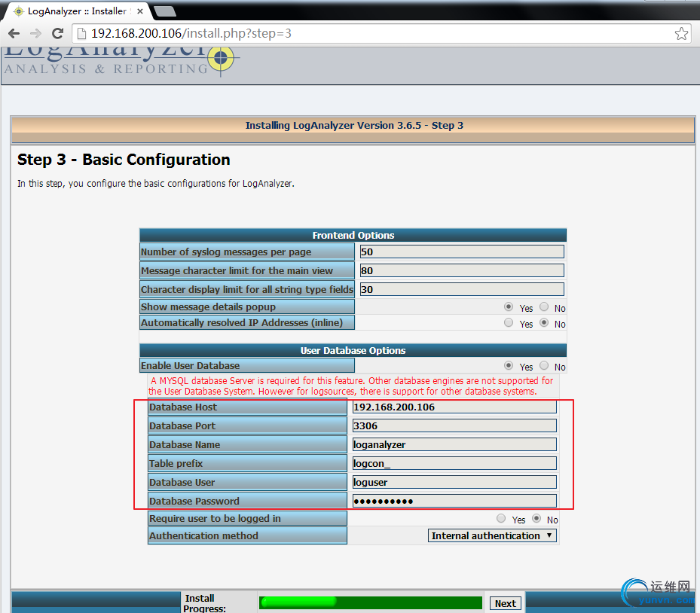Click the Frontend Options section header

click(353, 235)
